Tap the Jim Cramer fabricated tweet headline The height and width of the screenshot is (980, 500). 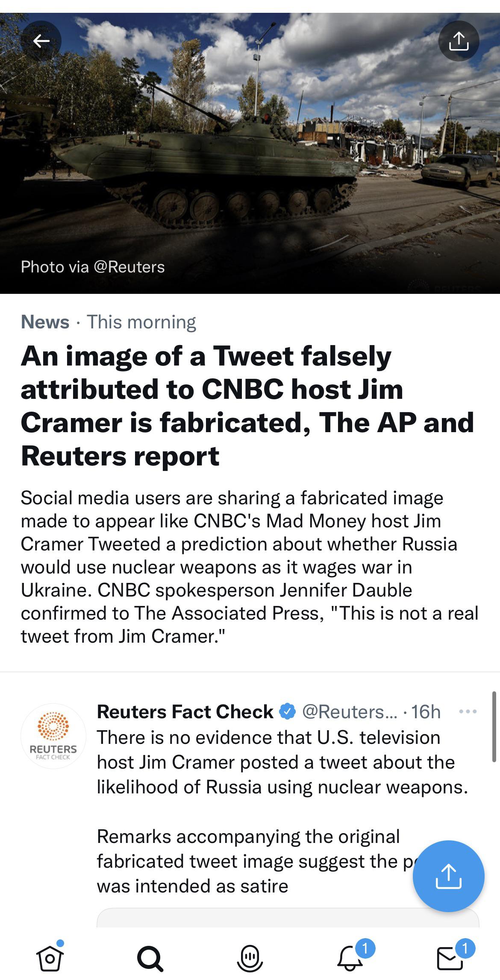point(247,406)
